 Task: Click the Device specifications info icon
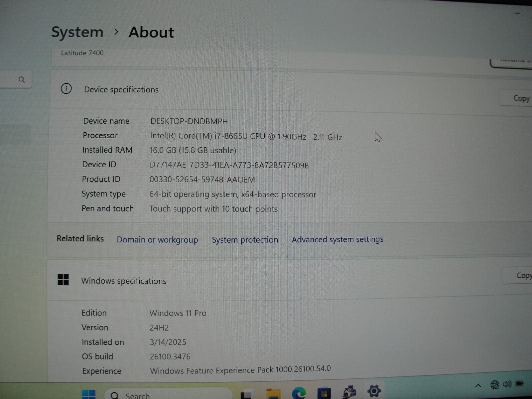pyautogui.click(x=66, y=89)
